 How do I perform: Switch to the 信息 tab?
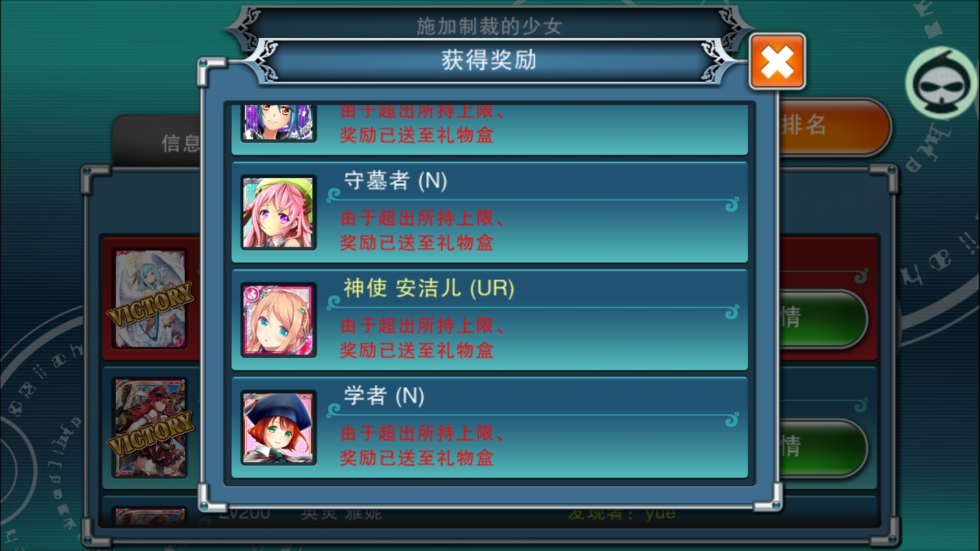click(180, 143)
